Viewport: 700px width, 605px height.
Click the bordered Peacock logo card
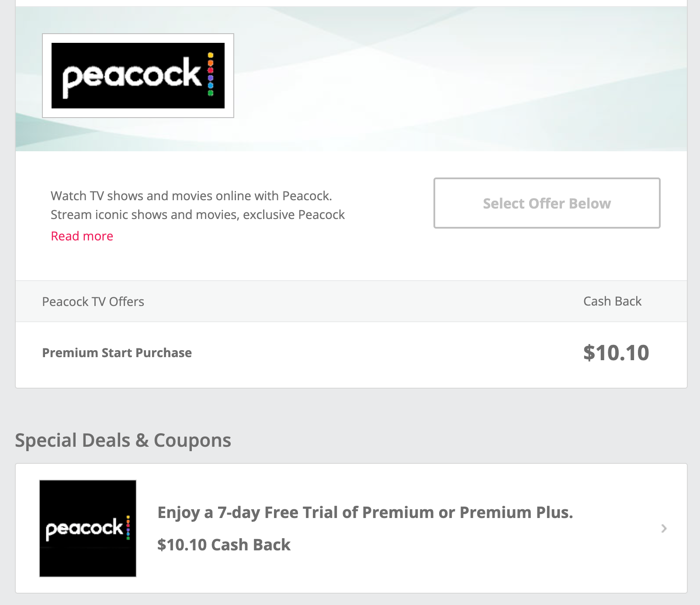click(x=138, y=75)
